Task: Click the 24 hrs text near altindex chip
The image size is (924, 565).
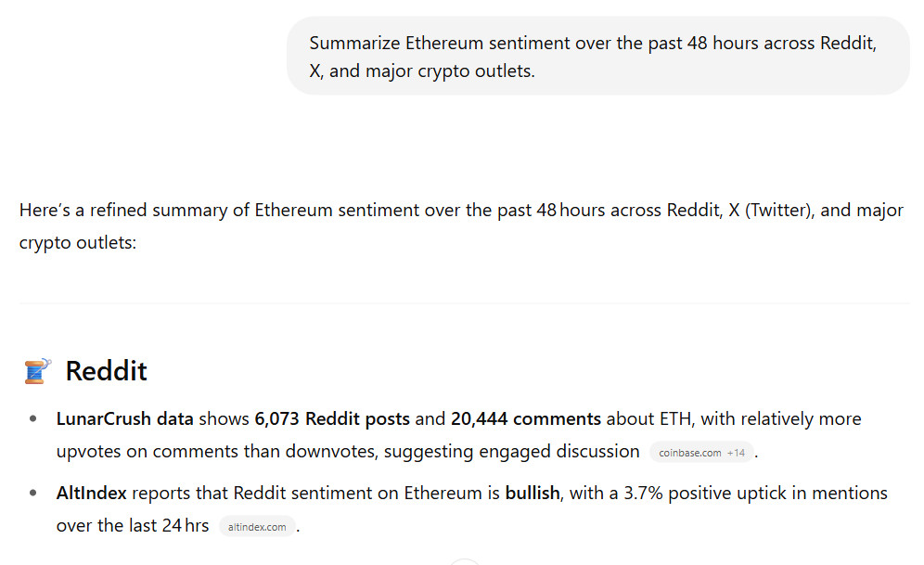Action: coord(185,525)
